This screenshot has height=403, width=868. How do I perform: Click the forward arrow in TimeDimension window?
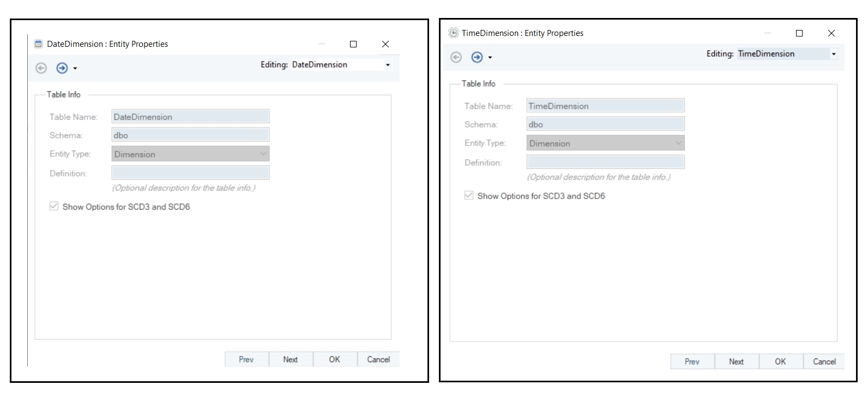[477, 57]
